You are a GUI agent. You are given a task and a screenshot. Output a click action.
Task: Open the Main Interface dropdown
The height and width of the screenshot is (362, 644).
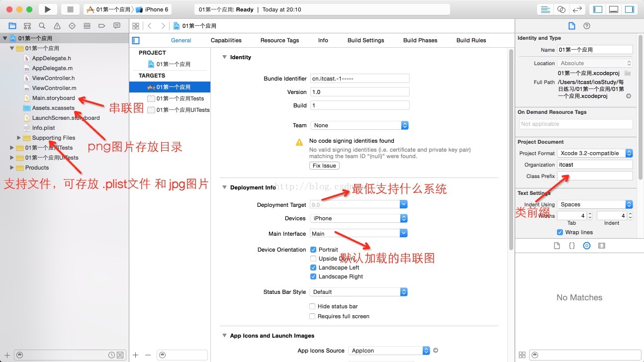coord(359,234)
